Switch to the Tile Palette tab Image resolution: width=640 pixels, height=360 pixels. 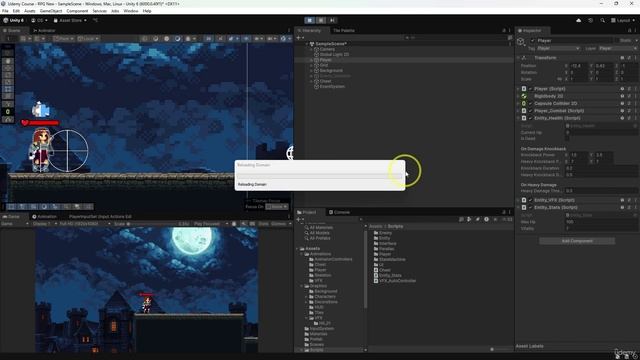pyautogui.click(x=344, y=31)
